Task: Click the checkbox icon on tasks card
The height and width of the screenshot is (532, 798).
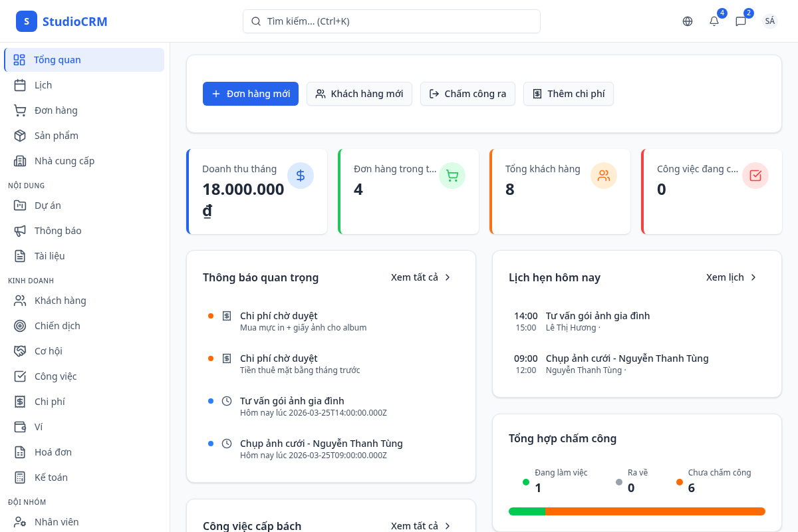Action: coord(755,176)
